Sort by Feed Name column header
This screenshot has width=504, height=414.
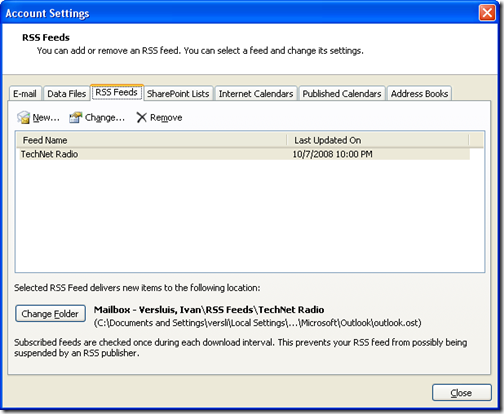tap(152, 140)
